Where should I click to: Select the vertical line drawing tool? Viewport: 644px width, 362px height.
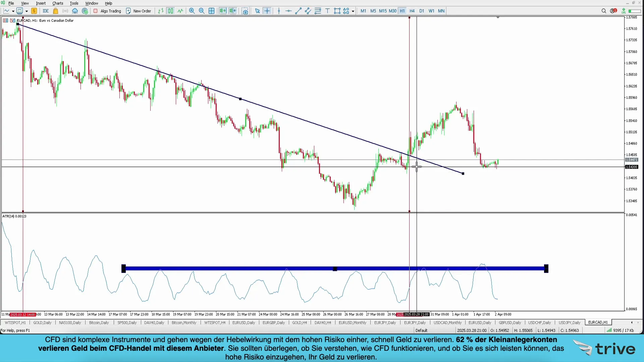click(279, 11)
